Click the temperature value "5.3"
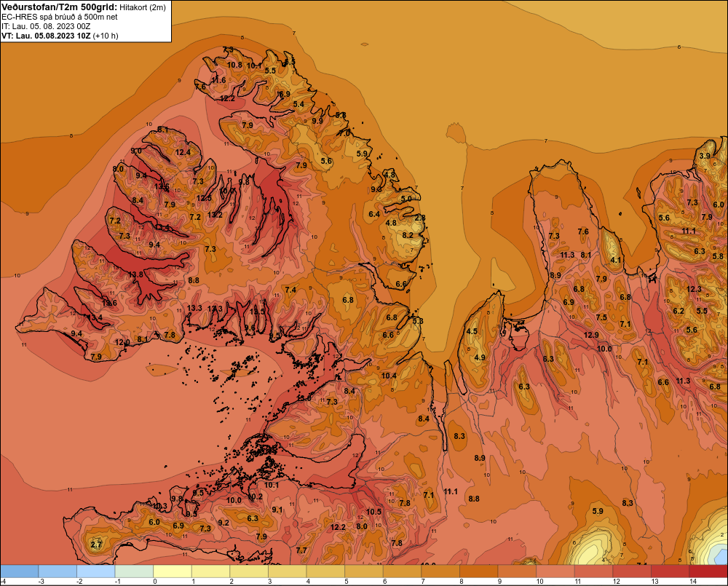Image resolution: width=728 pixels, height=586 pixels. coord(418,321)
